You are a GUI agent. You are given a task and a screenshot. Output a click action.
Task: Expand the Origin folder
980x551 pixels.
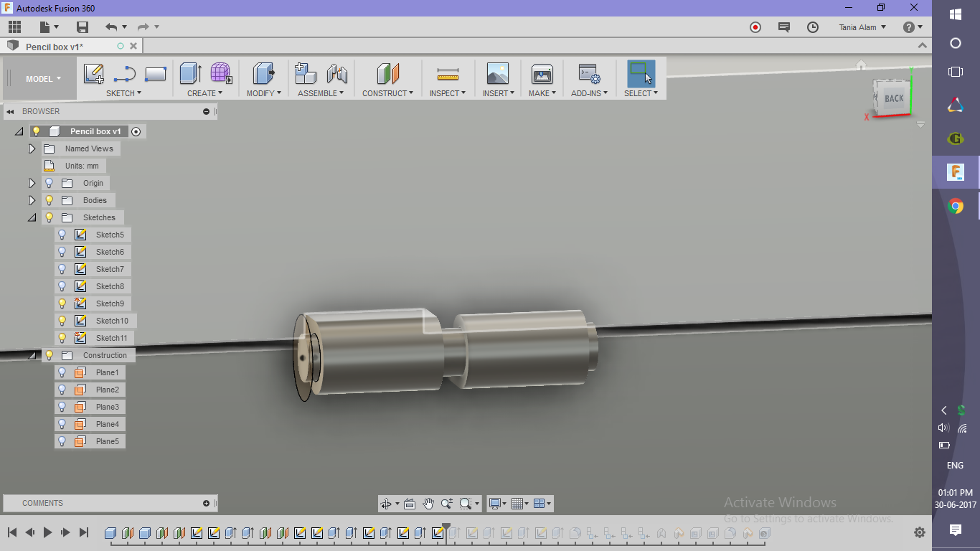point(32,183)
